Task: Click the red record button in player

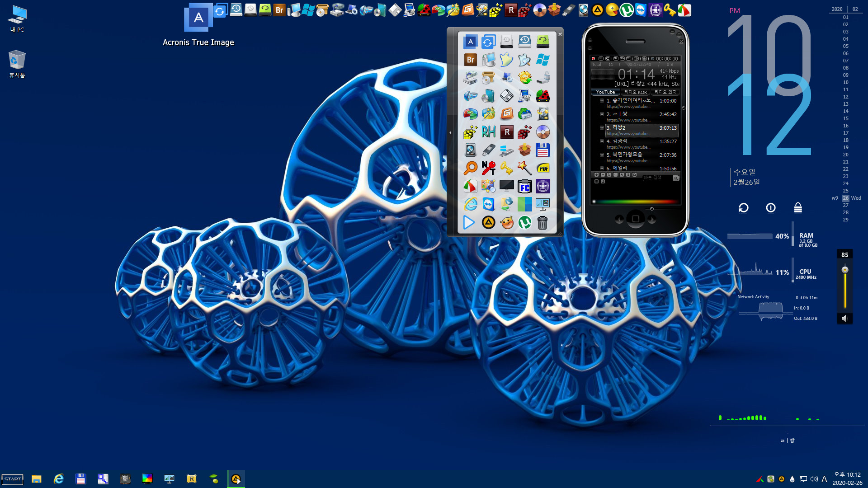Action: 593,59
